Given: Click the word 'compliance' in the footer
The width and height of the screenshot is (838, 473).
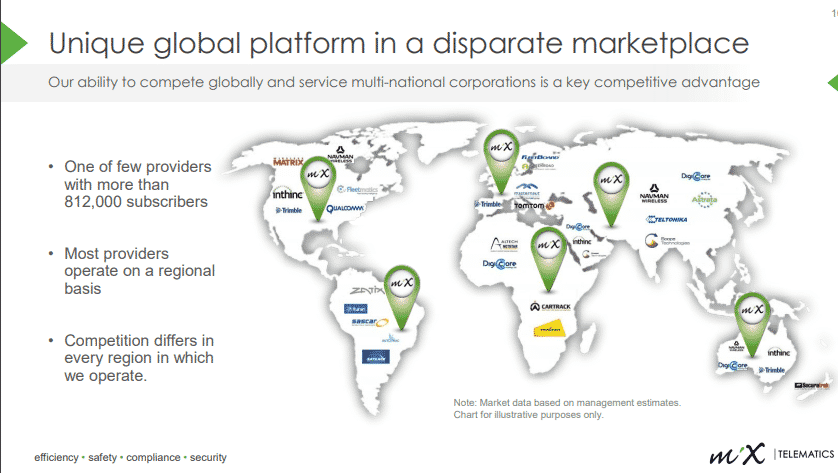Looking at the screenshot, I should coord(153,458).
